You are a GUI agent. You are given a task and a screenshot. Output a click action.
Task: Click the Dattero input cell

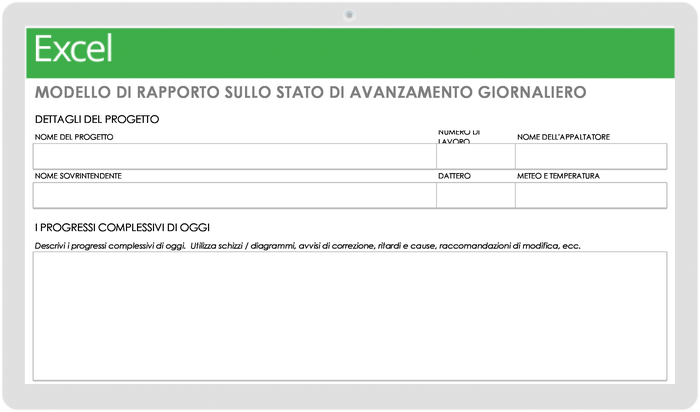[x=476, y=195]
